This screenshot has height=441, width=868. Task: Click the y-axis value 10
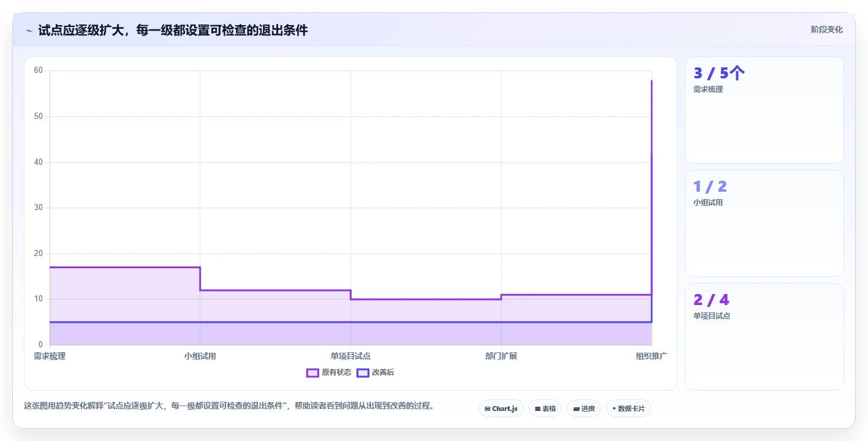38,299
